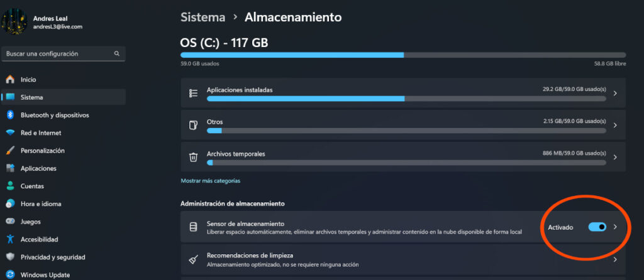Click the Mostrar más categorías link
The height and width of the screenshot is (280, 644).
tap(210, 181)
